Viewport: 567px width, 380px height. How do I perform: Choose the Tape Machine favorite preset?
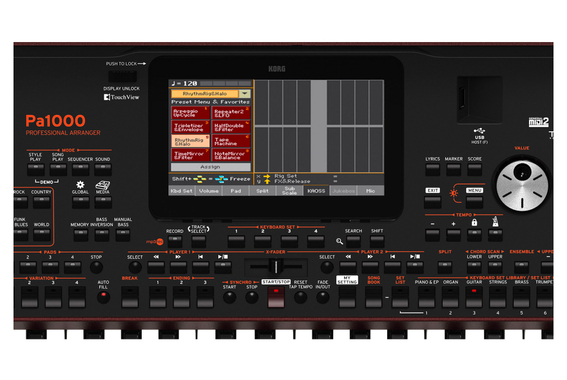pos(231,141)
